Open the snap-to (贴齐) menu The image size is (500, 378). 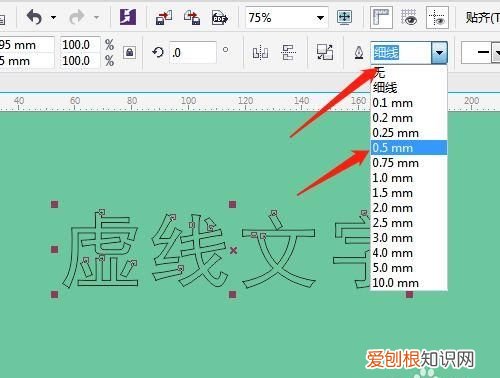482,17
